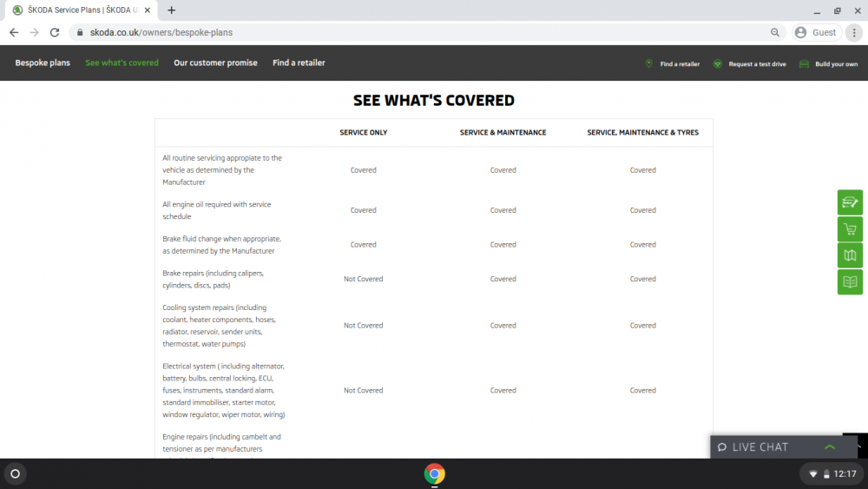Click the padlock site security icon
Screen dimensions: 868x489
(80, 33)
